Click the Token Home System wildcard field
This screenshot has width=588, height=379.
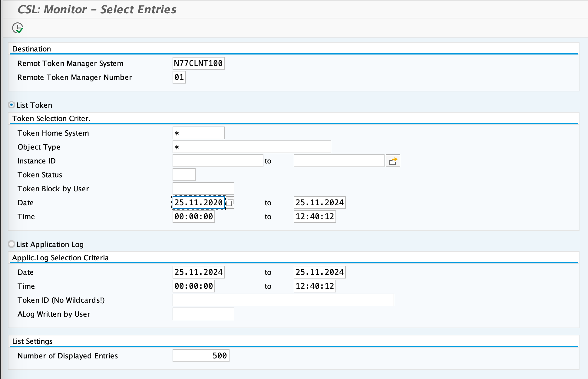point(198,133)
